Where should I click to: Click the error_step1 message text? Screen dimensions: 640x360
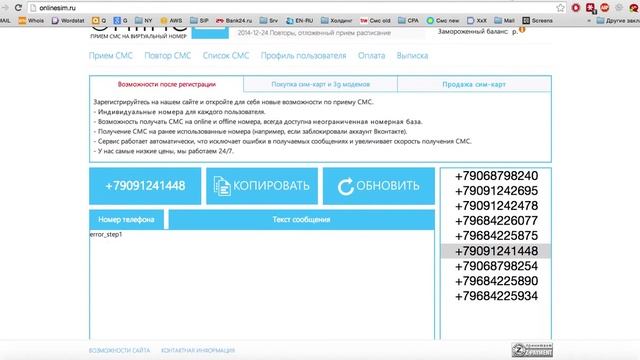106,234
